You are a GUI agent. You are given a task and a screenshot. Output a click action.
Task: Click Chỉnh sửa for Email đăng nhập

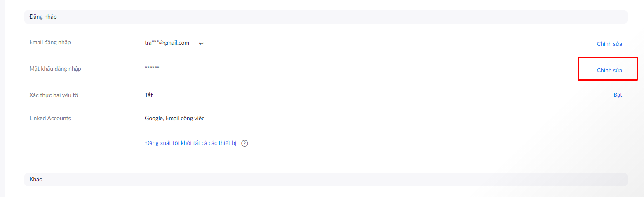[x=609, y=44]
